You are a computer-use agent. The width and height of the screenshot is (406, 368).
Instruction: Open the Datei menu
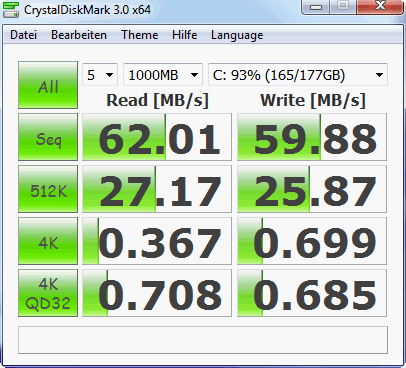23,35
